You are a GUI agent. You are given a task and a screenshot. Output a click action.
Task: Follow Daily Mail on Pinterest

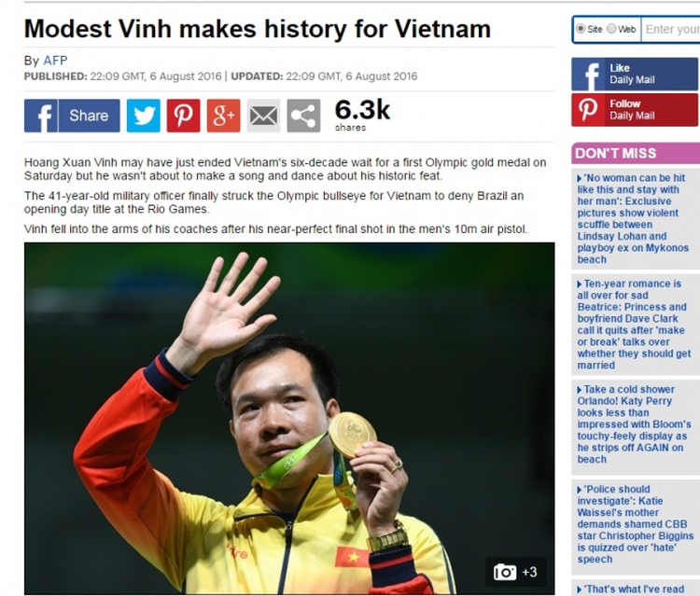635,110
